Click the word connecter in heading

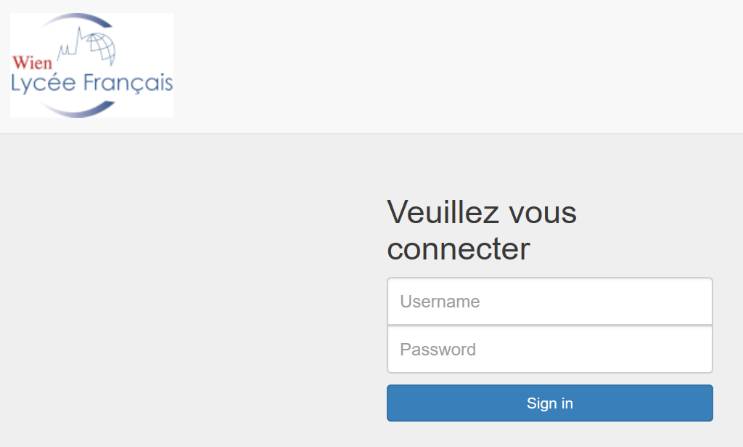click(458, 249)
